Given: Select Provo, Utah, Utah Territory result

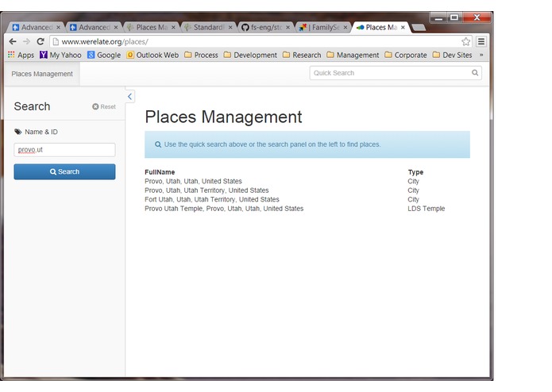Looking at the screenshot, I should point(207,190).
